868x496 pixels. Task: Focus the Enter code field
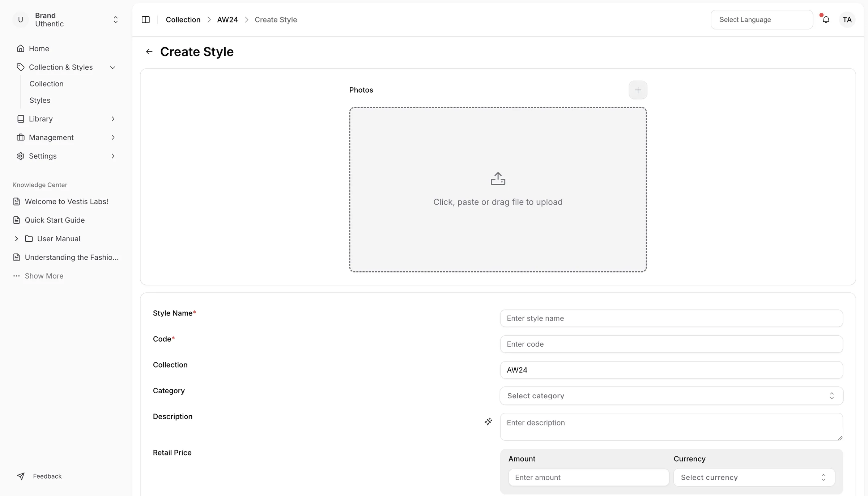pyautogui.click(x=671, y=344)
